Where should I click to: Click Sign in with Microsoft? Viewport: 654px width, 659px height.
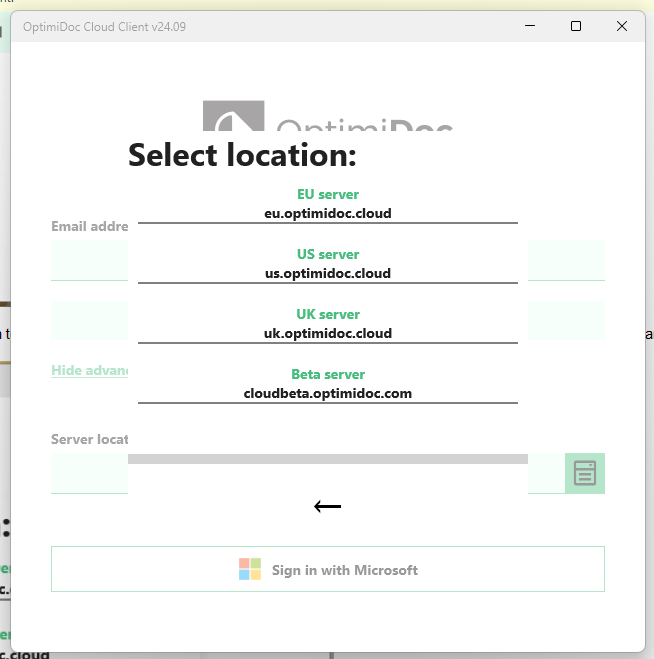click(x=328, y=569)
